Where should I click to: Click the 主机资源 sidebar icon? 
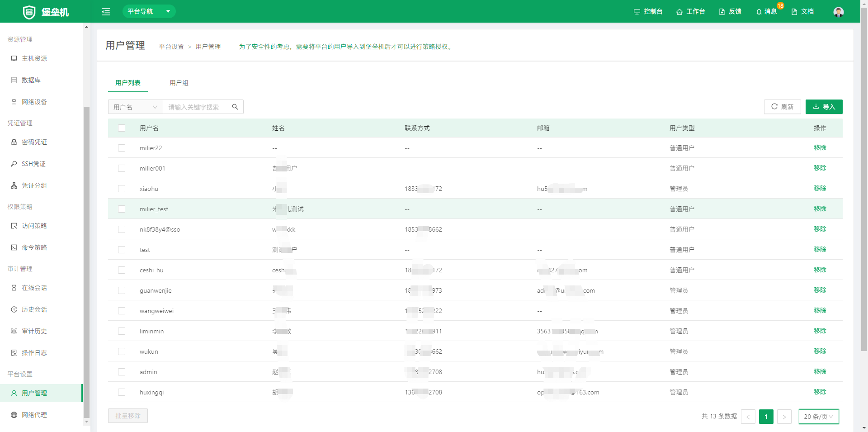pyautogui.click(x=14, y=58)
